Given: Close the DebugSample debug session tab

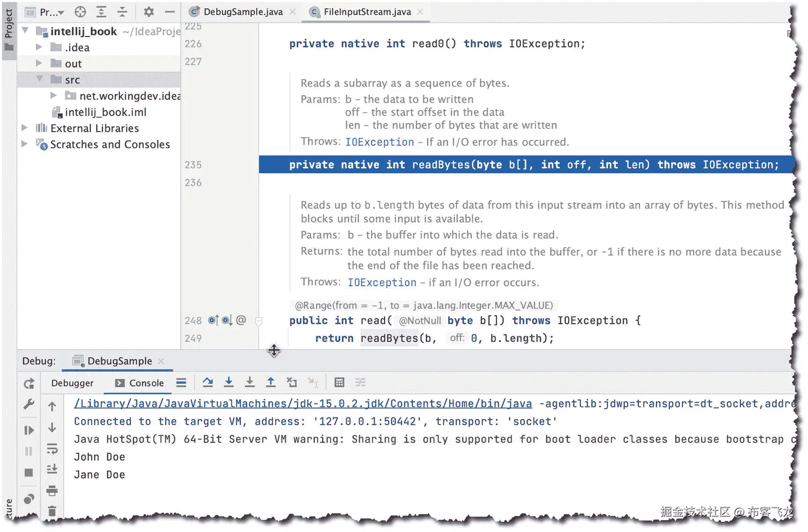Looking at the screenshot, I should 161,361.
